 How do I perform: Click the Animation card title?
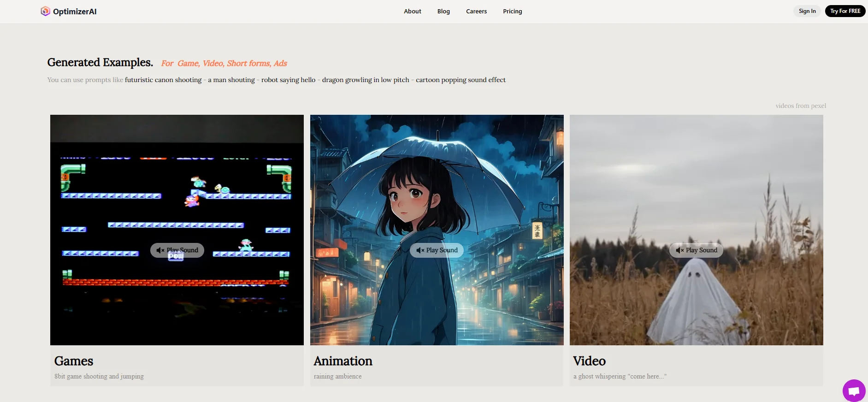click(x=343, y=361)
